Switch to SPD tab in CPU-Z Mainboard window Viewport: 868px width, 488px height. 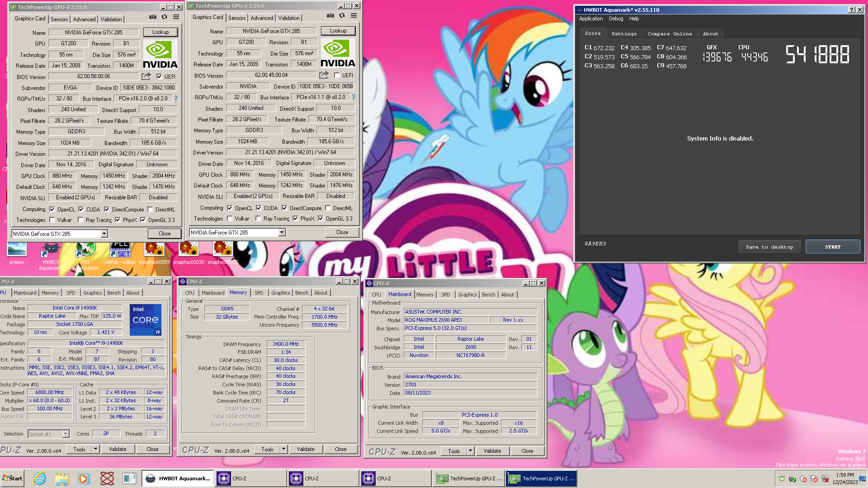[x=446, y=295]
